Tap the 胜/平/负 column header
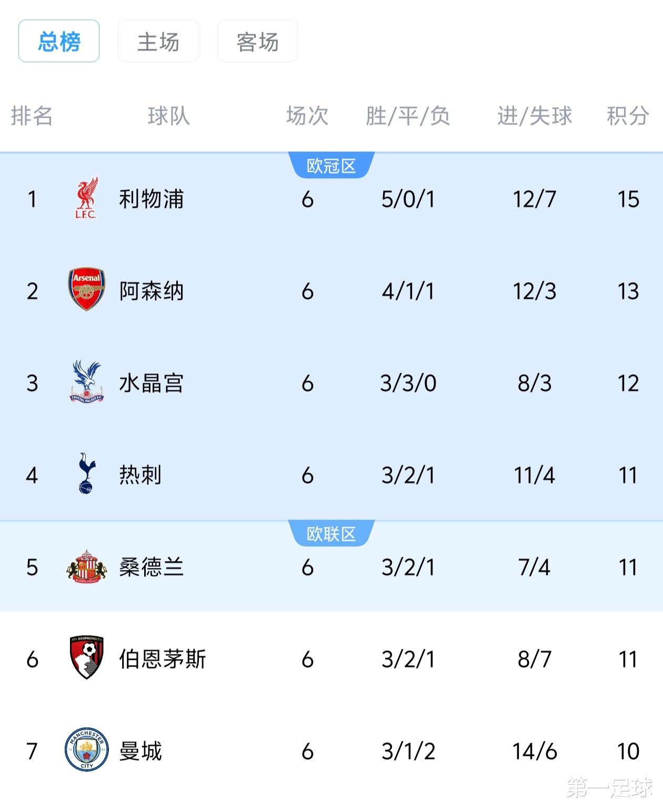This screenshot has height=812, width=663. pyautogui.click(x=408, y=116)
